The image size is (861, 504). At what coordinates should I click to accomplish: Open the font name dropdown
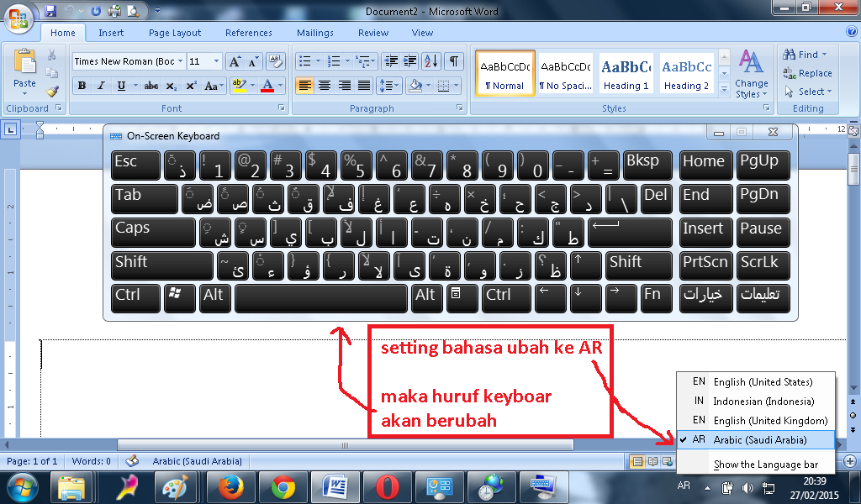[180, 61]
